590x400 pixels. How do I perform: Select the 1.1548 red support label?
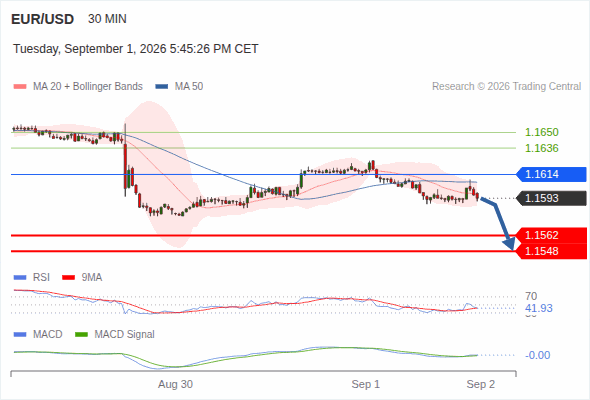pyautogui.click(x=551, y=251)
